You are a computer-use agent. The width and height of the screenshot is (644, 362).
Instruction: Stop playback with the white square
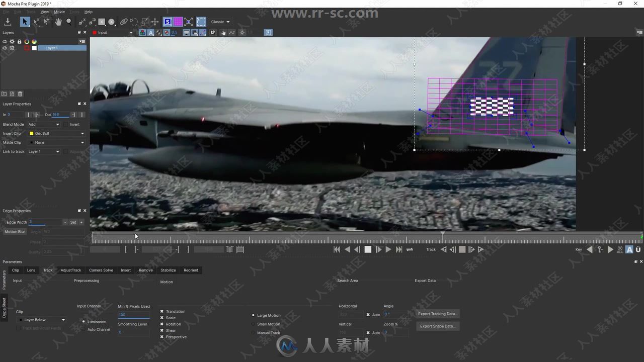pyautogui.click(x=368, y=249)
